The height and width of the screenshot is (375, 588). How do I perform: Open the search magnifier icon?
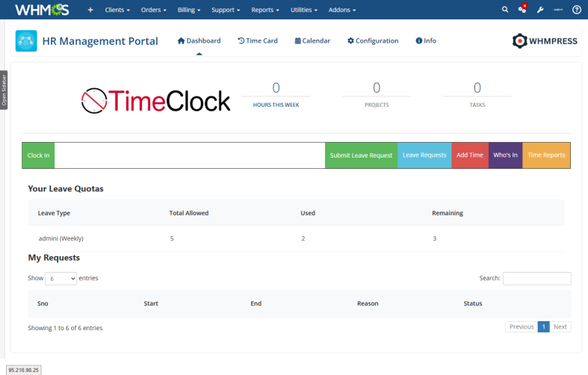pyautogui.click(x=505, y=10)
